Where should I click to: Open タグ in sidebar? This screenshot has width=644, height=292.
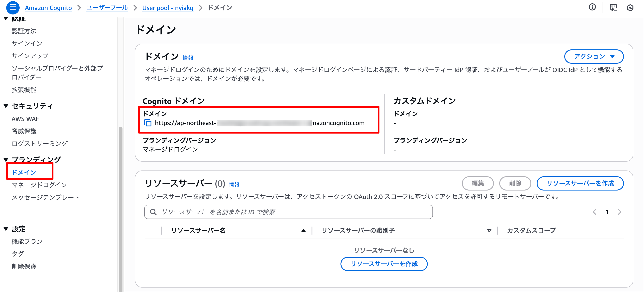point(18,254)
